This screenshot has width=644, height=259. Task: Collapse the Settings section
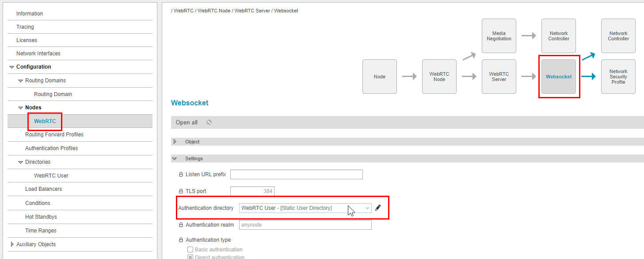pos(175,158)
